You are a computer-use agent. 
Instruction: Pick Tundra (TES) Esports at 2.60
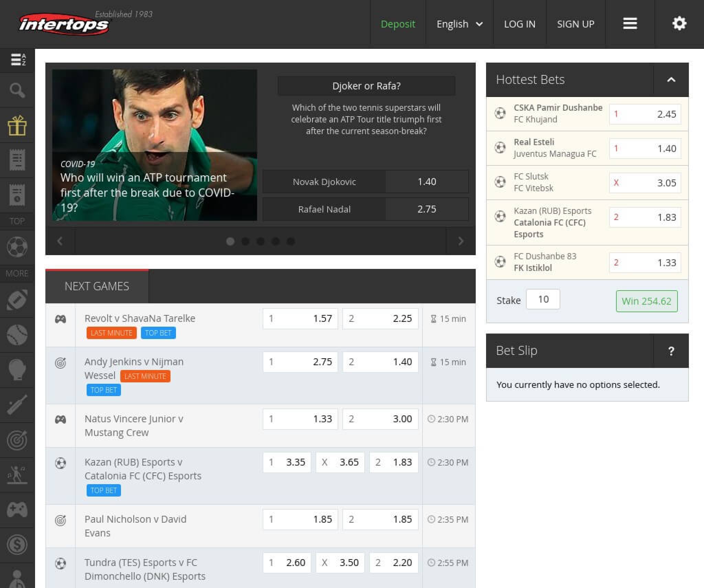tap(287, 563)
